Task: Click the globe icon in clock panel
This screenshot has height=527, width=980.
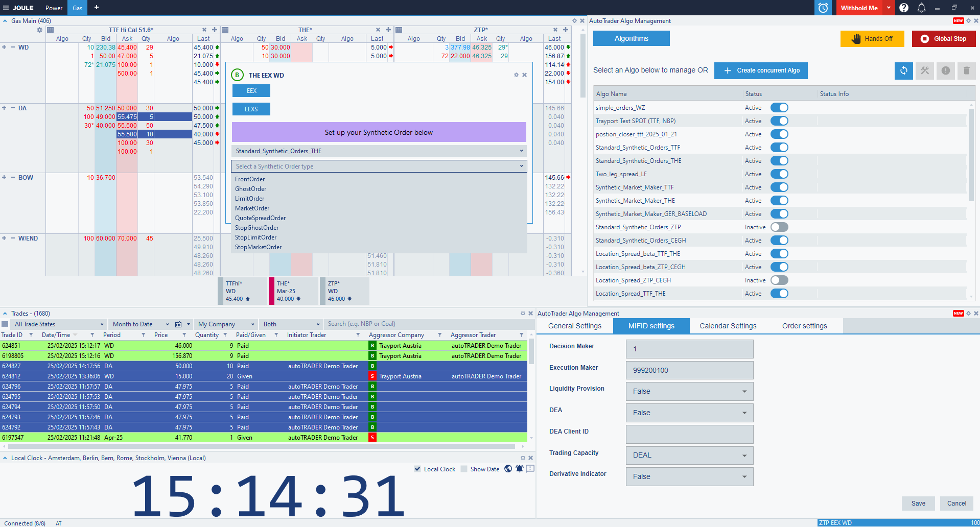Action: pos(508,469)
